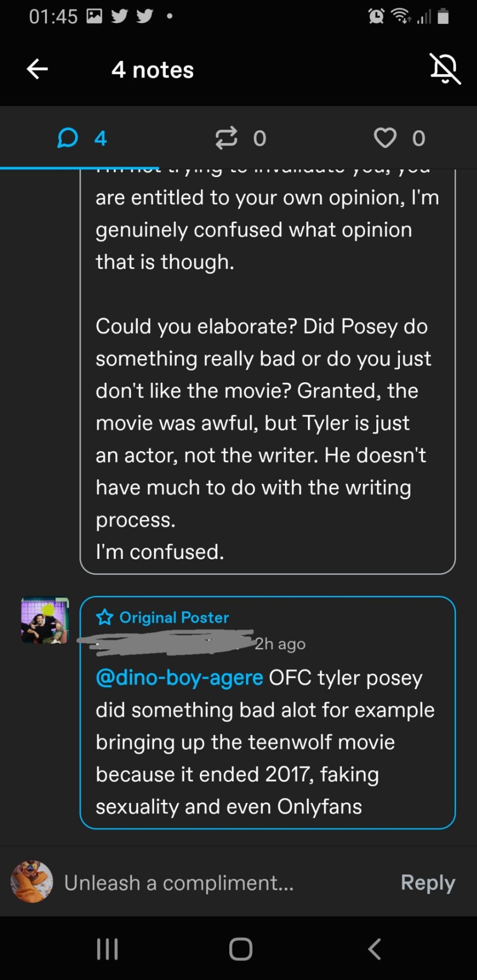Open Android recent apps button
This screenshot has height=980, width=477.
(x=107, y=949)
